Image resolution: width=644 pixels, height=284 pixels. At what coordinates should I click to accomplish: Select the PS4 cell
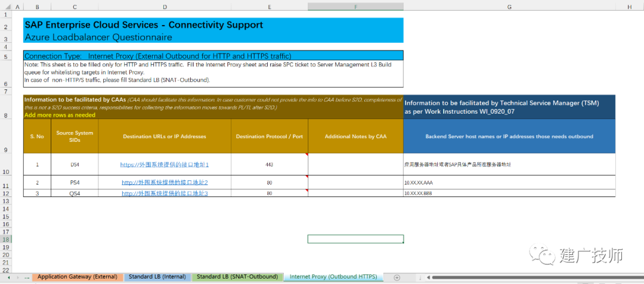[x=75, y=182]
